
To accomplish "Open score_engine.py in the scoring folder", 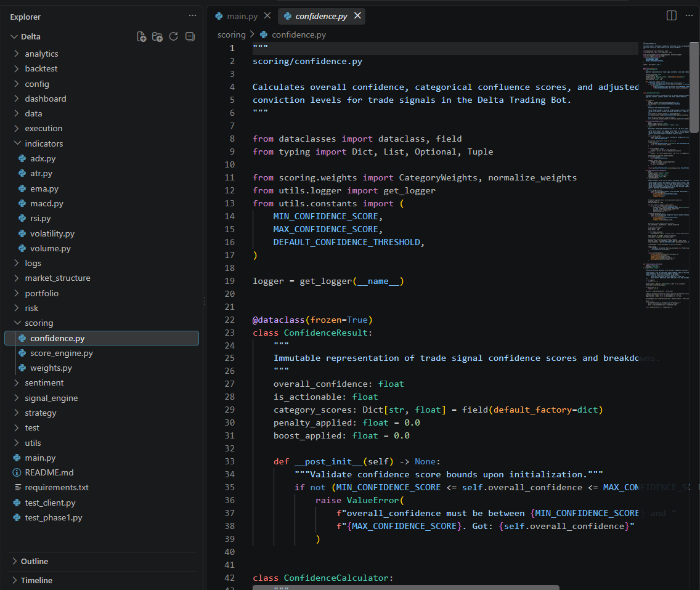I will [62, 353].
